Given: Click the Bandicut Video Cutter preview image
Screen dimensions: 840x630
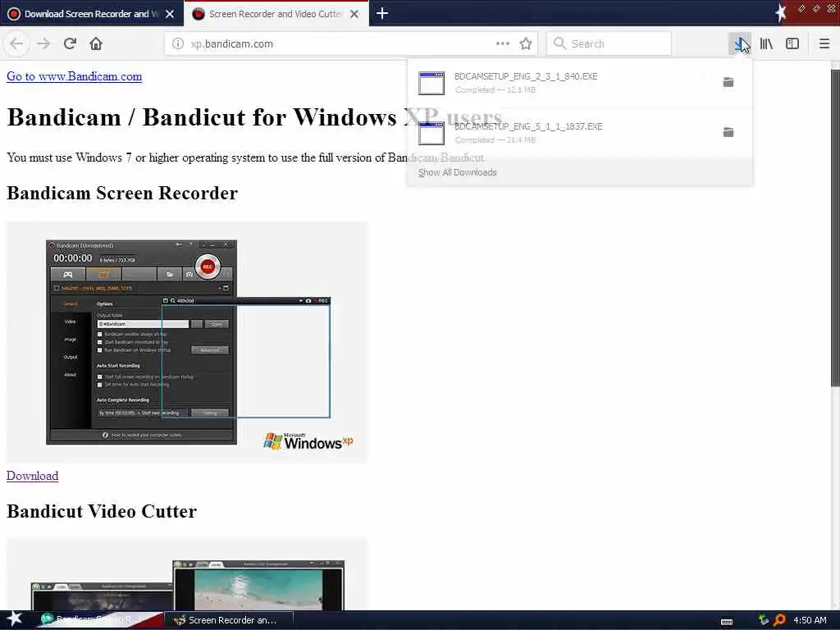Looking at the screenshot, I should [x=187, y=574].
